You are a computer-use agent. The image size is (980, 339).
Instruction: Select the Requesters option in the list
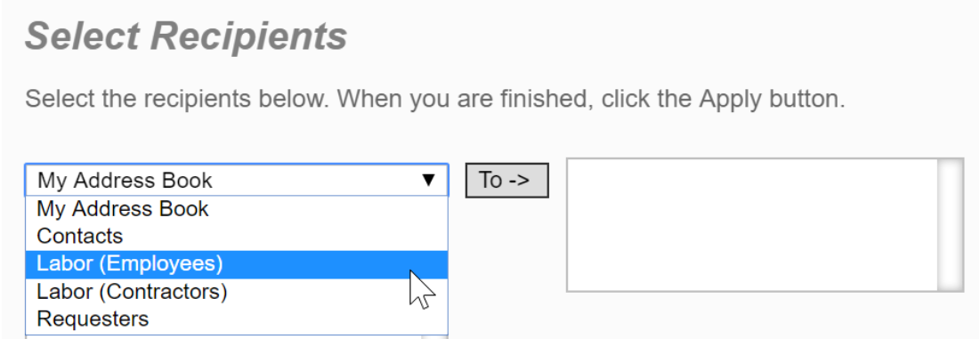tap(237, 319)
